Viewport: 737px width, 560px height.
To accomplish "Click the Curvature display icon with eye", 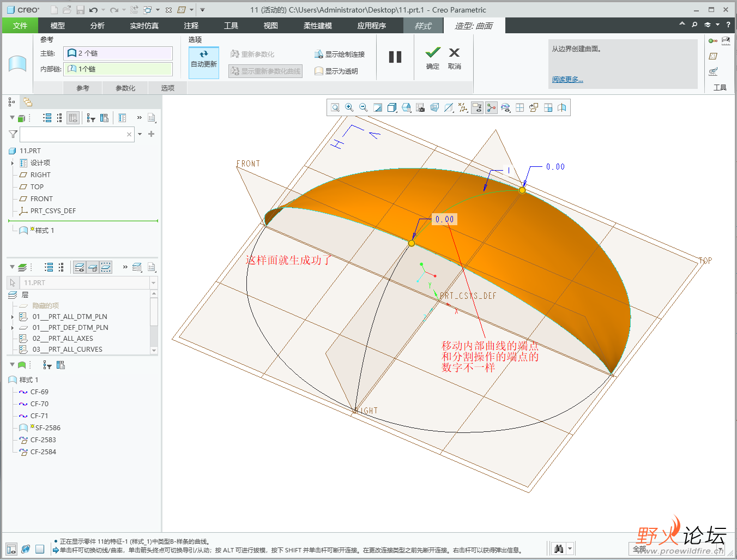I will tap(505, 108).
